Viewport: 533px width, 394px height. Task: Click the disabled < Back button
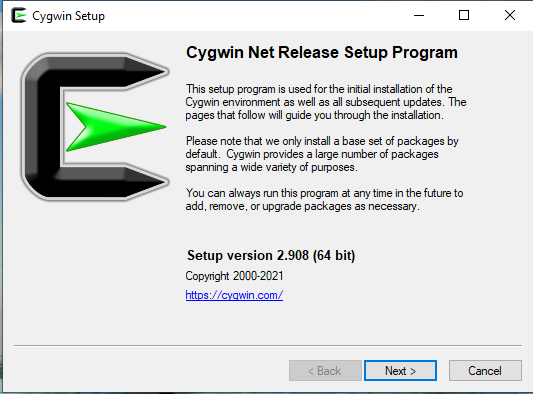[x=325, y=371]
